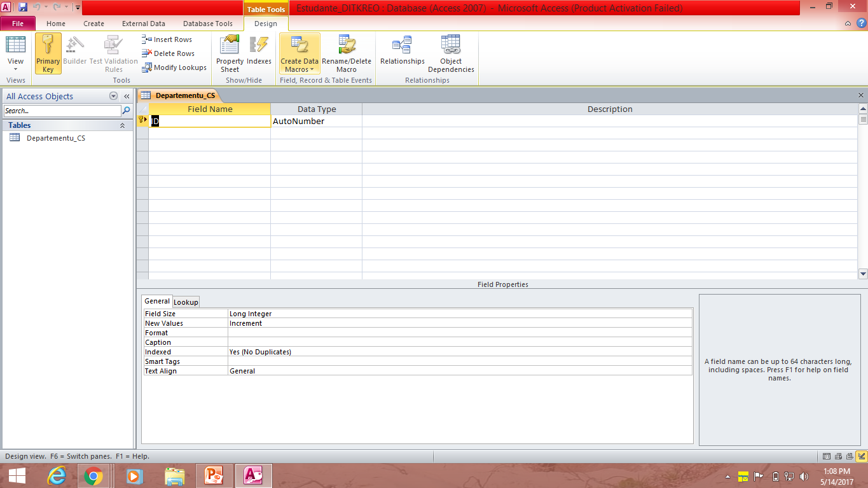The width and height of the screenshot is (868, 488).
Task: Click the Primary Key button
Action: point(48,53)
